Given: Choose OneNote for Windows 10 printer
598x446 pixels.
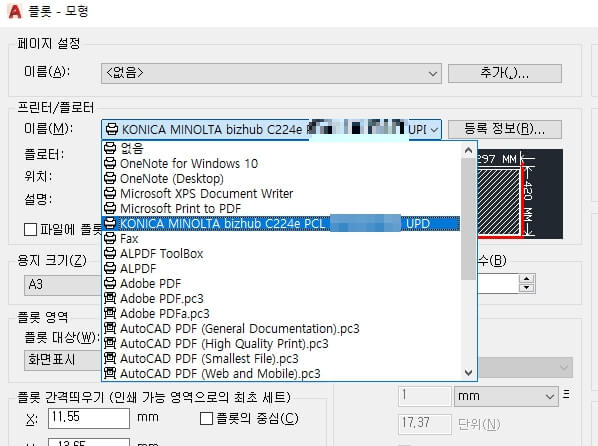Looking at the screenshot, I should [x=281, y=163].
